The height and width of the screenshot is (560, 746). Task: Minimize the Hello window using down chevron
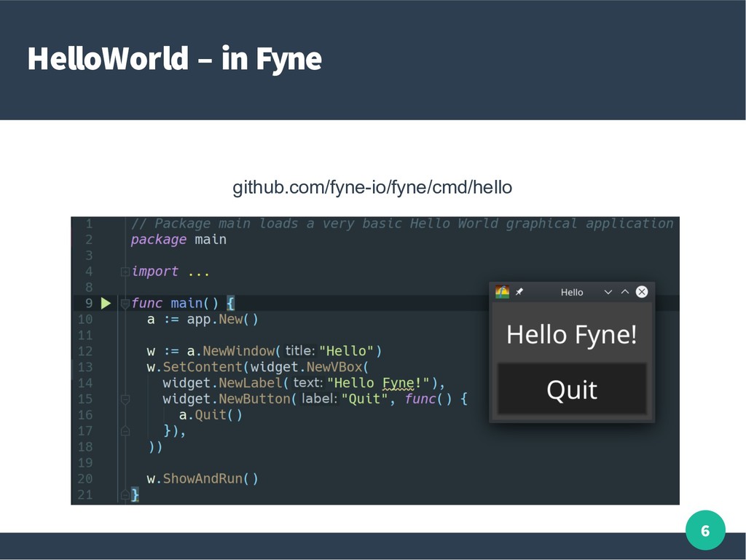pyautogui.click(x=608, y=292)
